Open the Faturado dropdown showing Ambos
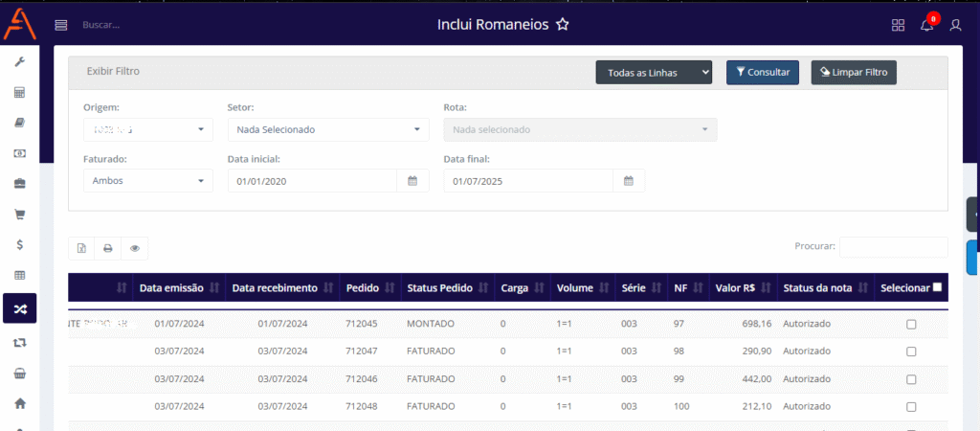980x431 pixels. (x=148, y=180)
